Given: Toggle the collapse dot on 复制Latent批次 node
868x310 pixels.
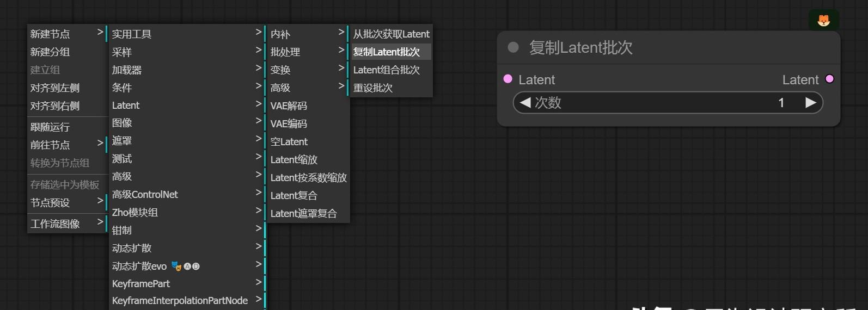Looking at the screenshot, I should pos(513,47).
